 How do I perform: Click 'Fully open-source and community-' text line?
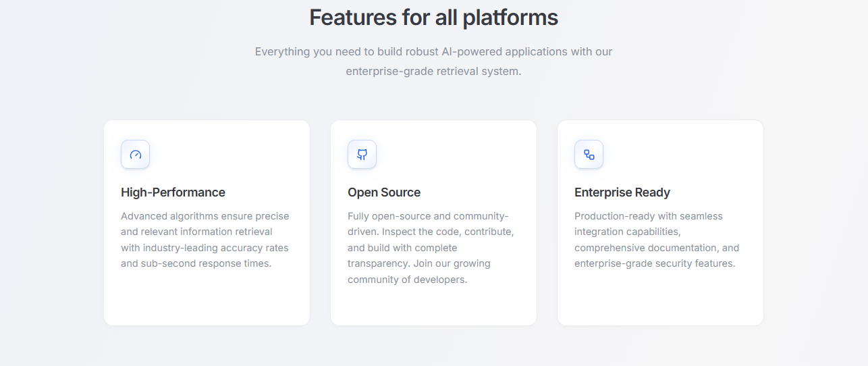[x=428, y=216]
